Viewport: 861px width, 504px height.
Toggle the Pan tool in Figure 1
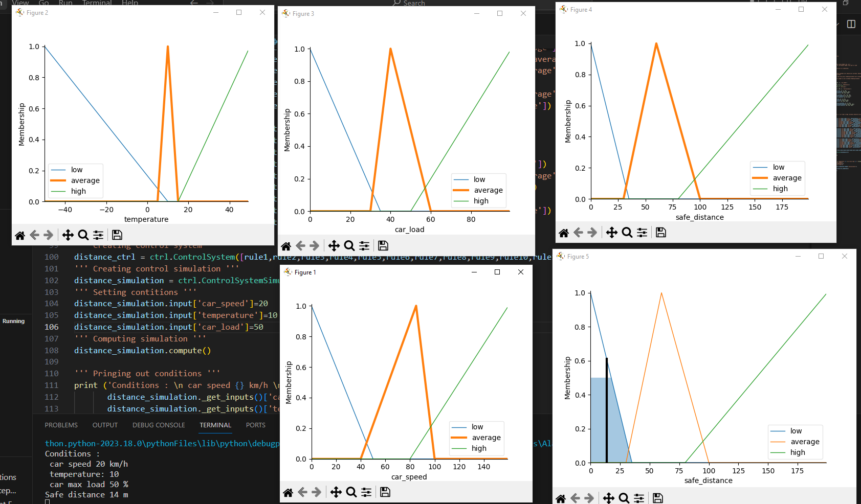pyautogui.click(x=336, y=492)
